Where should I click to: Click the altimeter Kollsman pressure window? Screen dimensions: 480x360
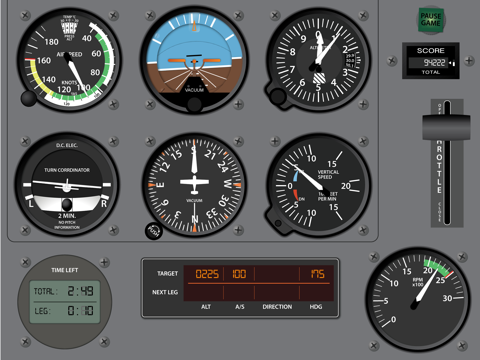pyautogui.click(x=350, y=61)
